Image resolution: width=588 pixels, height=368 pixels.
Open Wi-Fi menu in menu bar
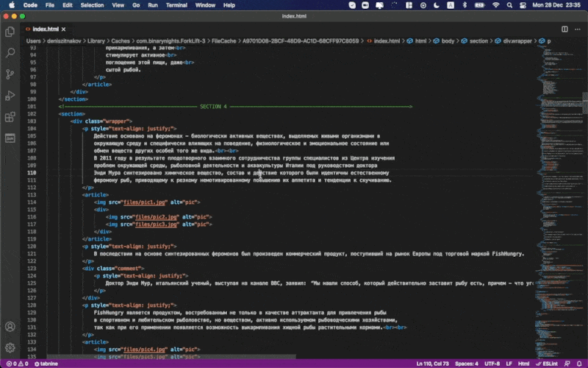click(x=495, y=5)
